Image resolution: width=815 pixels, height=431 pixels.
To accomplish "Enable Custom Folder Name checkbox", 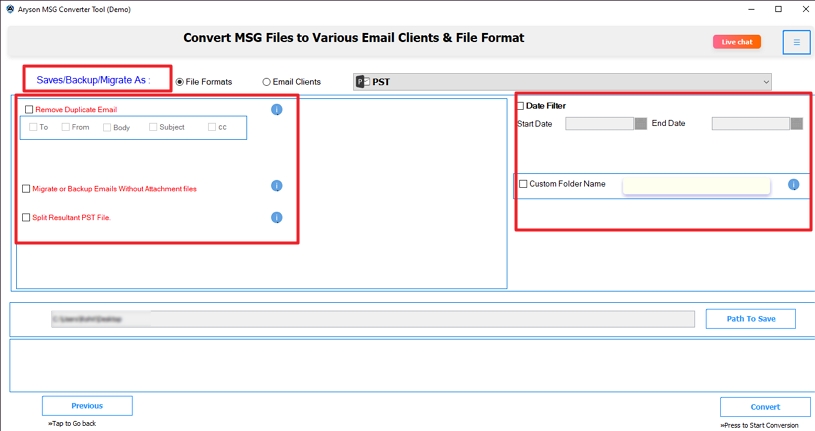I will (523, 184).
